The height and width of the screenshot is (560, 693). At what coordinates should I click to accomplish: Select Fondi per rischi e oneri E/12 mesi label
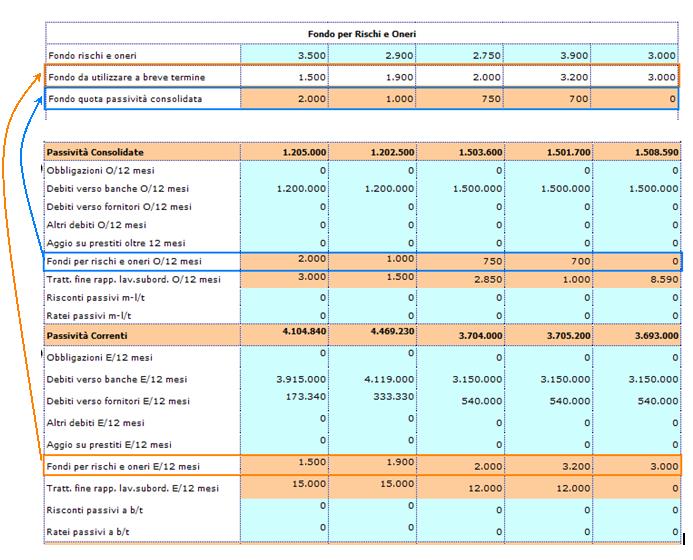pyautogui.click(x=123, y=466)
